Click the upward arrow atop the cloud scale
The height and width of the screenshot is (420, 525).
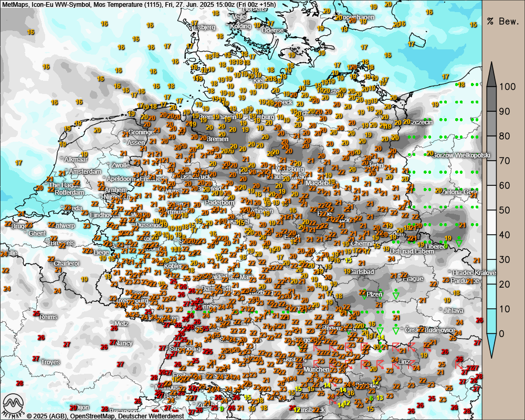click(492, 74)
